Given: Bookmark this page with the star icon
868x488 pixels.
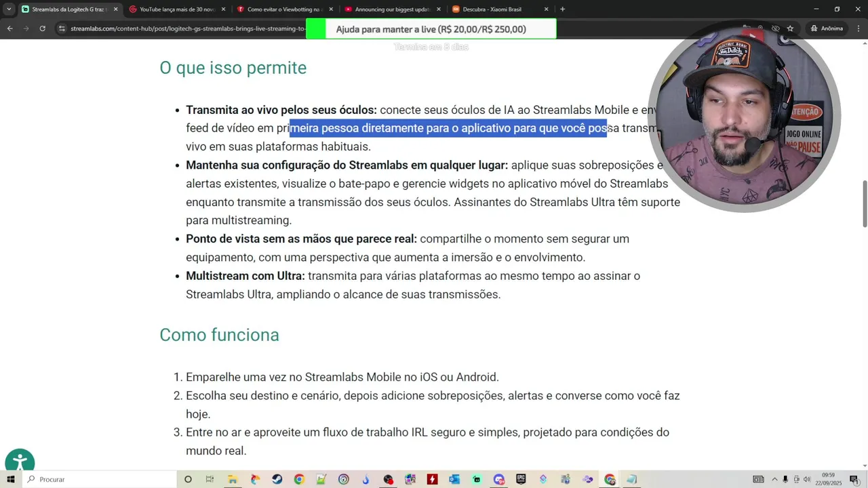Looking at the screenshot, I should [x=790, y=28].
